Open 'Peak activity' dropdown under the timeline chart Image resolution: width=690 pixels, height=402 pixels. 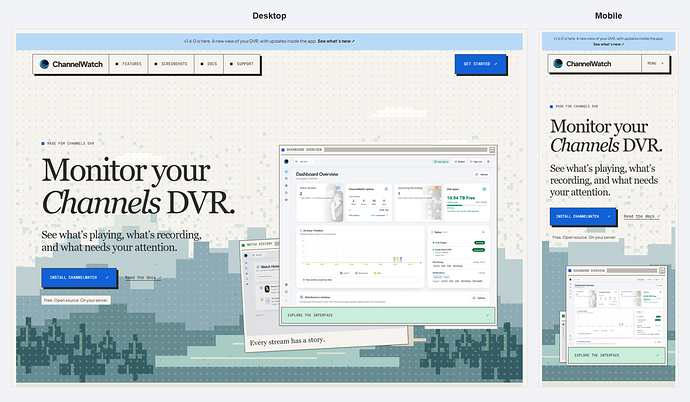pyautogui.click(x=360, y=280)
